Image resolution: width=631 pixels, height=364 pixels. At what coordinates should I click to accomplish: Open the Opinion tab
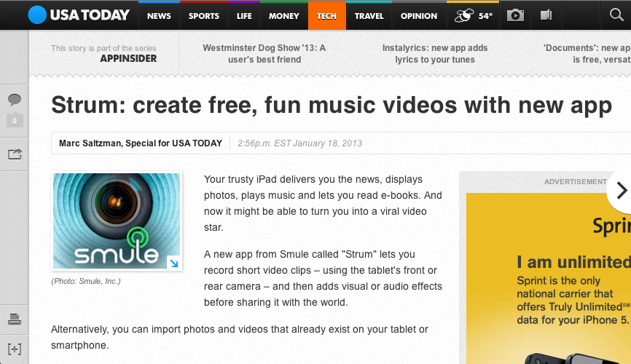point(419,15)
